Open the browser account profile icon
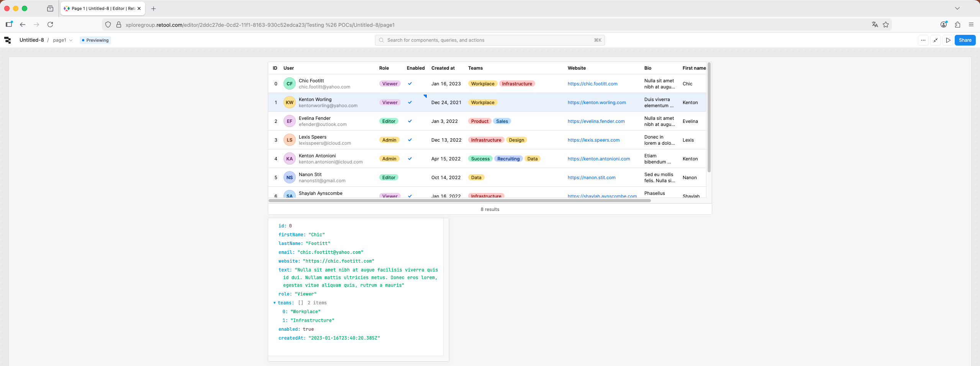This screenshot has height=366, width=980. coord(944,25)
